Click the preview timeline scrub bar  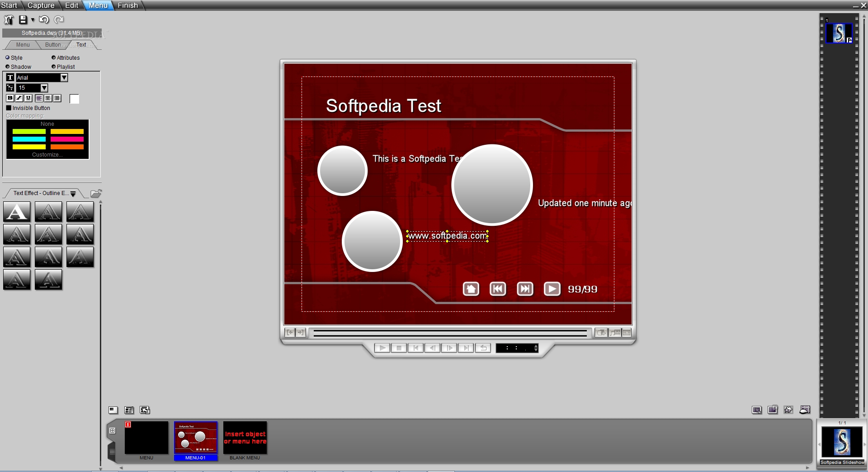(450, 334)
